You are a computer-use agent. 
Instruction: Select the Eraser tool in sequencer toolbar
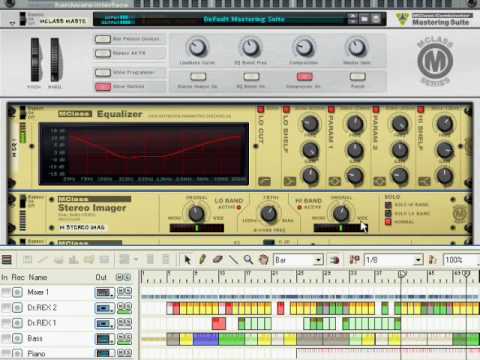pos(218,259)
